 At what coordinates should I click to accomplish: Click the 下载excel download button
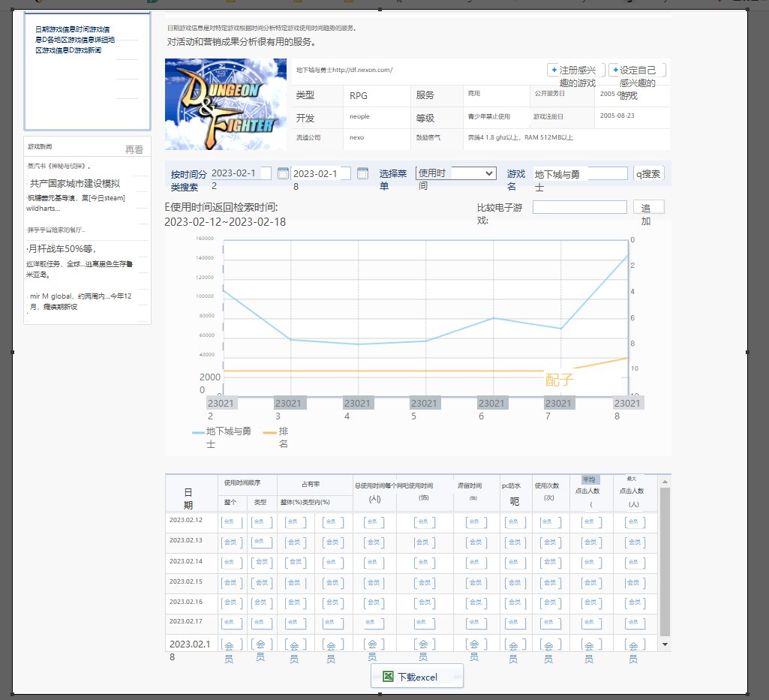(x=417, y=677)
